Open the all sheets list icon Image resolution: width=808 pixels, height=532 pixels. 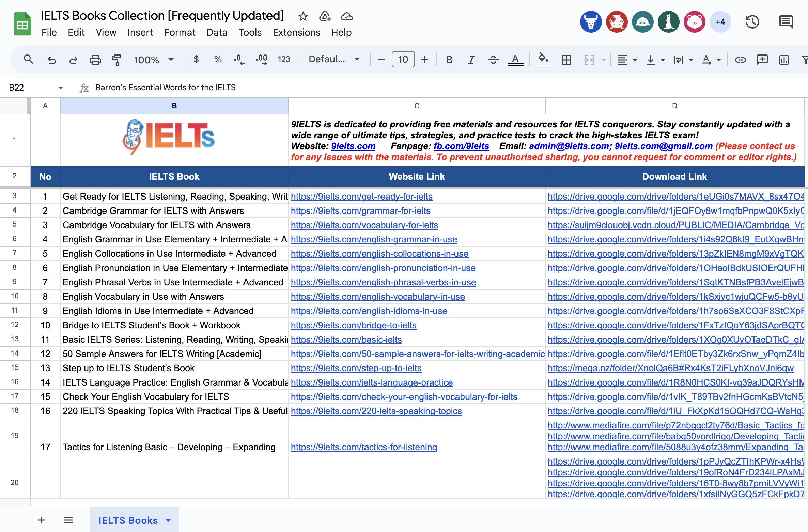[68, 520]
